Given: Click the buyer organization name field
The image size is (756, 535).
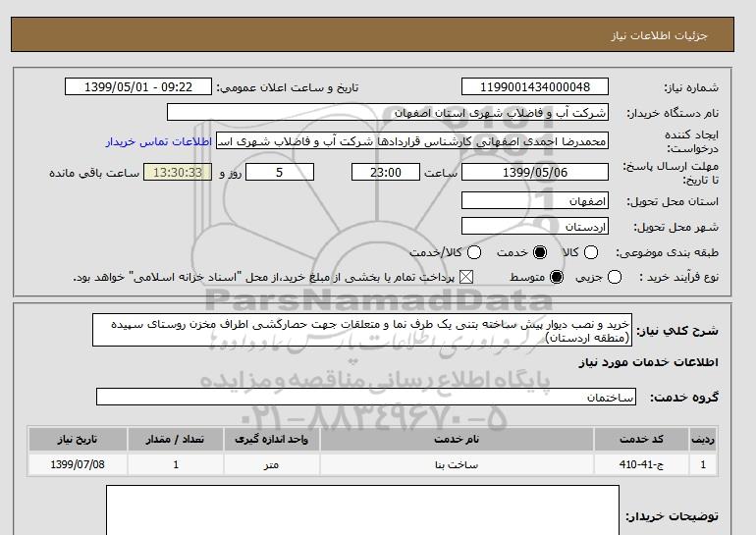Looking at the screenshot, I should tap(388, 113).
